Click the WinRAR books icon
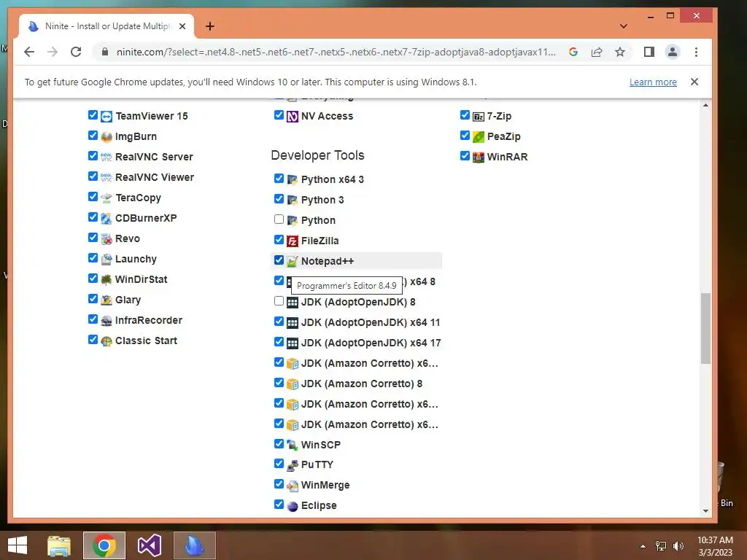 [479, 157]
